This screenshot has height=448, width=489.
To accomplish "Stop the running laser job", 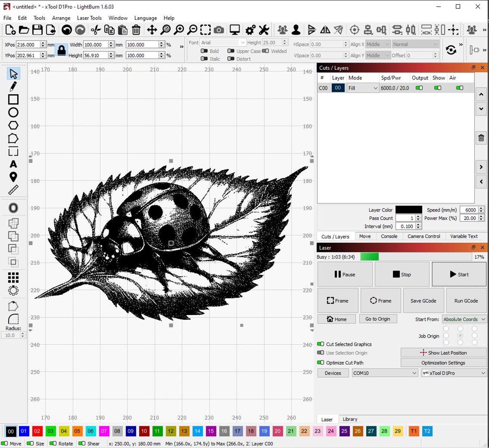I will point(402,274).
